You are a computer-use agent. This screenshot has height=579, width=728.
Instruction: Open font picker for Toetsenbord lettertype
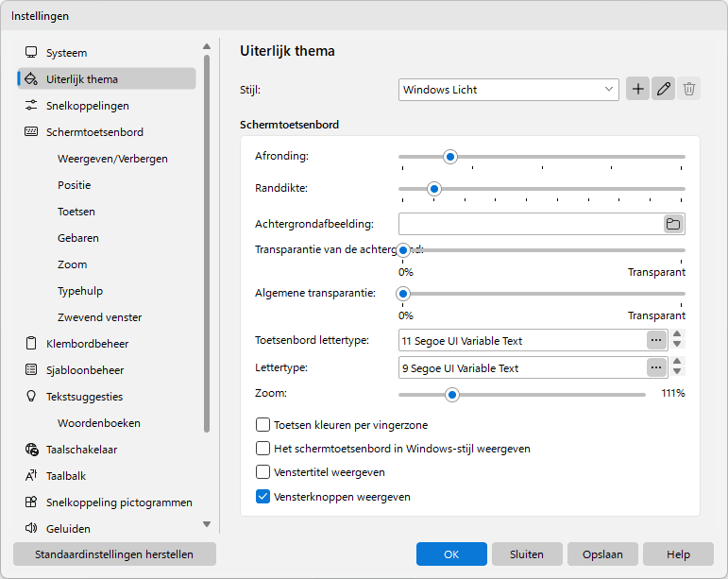656,340
